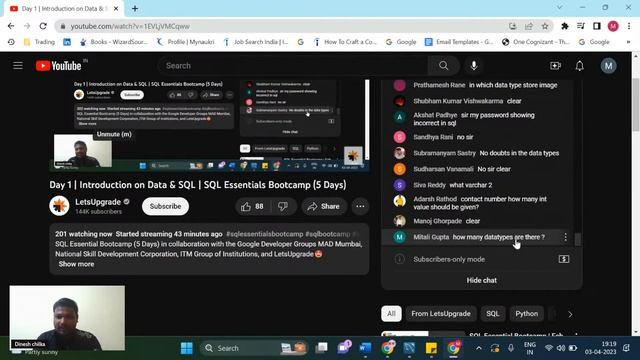Open the Books - WizardSour bookmark
This screenshot has width=640, height=360.
114,42
